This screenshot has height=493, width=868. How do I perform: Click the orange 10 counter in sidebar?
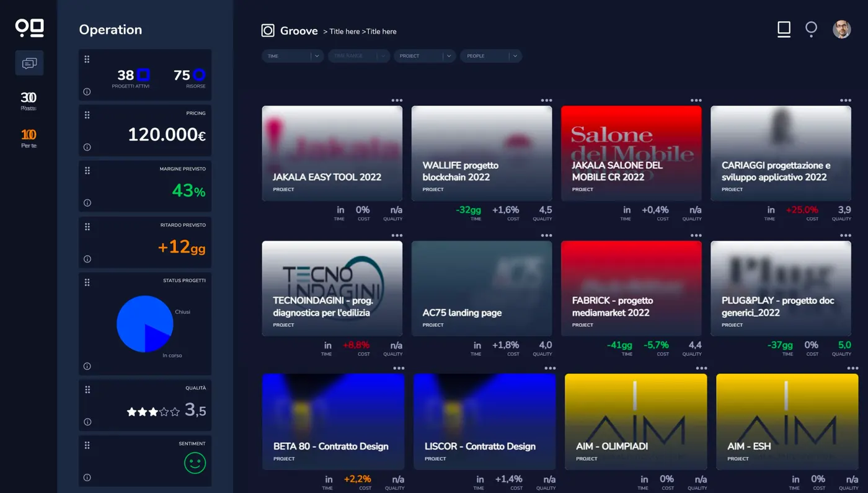click(29, 138)
